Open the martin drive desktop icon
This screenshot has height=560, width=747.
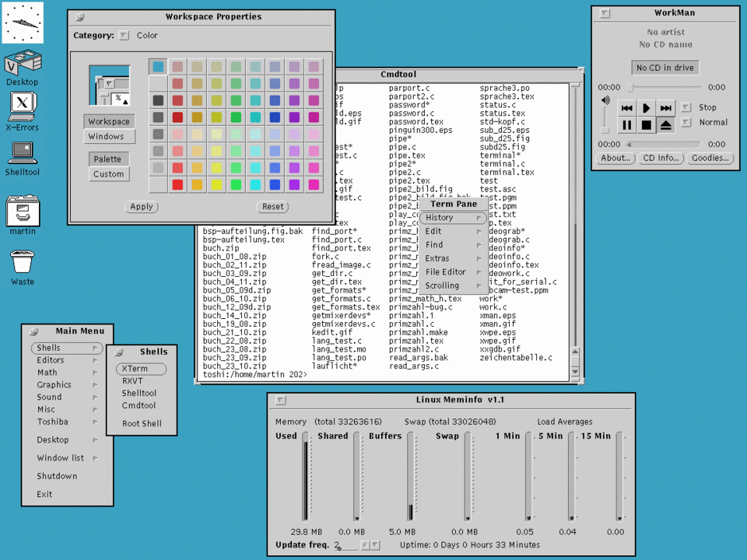point(22,211)
